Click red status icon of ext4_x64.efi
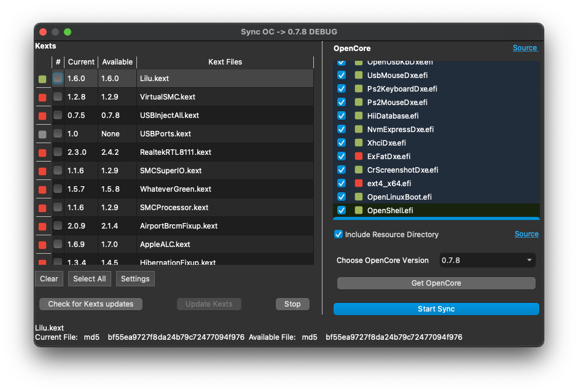 click(358, 183)
